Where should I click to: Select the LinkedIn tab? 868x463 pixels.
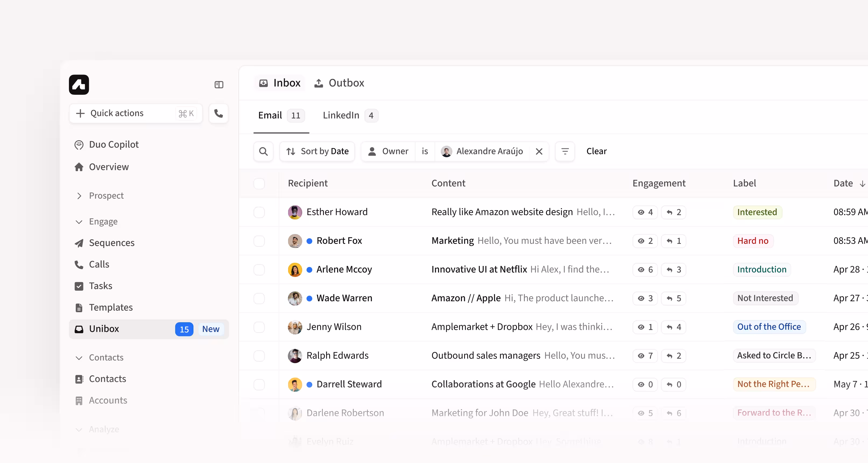pyautogui.click(x=351, y=115)
